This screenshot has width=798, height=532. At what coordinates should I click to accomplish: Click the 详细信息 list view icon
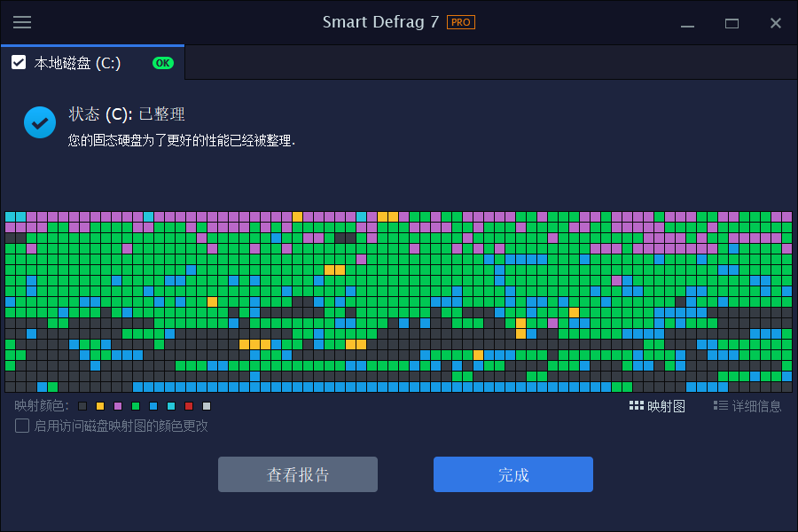[720, 406]
